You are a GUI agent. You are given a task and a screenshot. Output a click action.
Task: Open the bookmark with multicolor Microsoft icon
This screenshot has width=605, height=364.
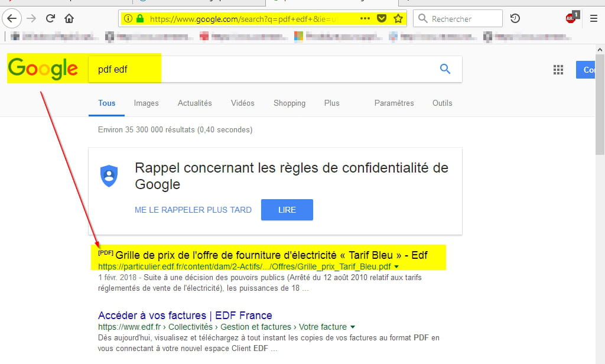tap(338, 37)
